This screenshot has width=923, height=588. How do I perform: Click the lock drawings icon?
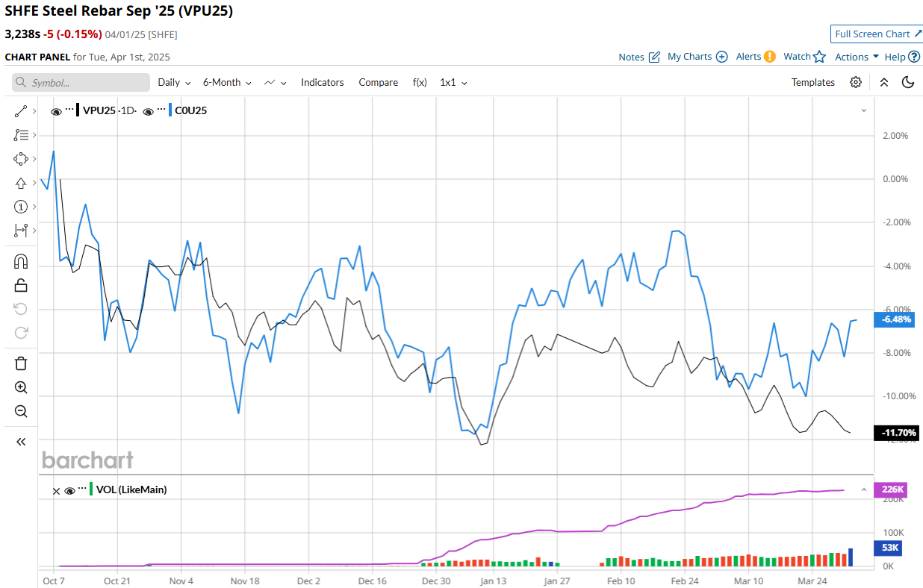(x=21, y=285)
